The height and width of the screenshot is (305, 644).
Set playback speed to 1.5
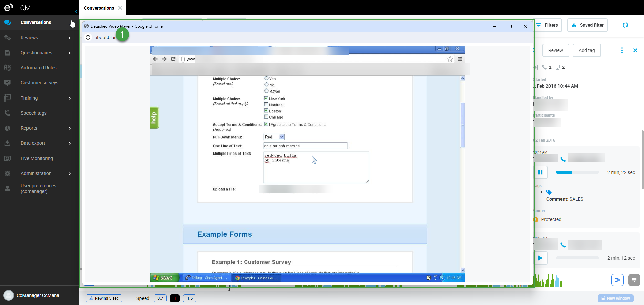(190, 298)
